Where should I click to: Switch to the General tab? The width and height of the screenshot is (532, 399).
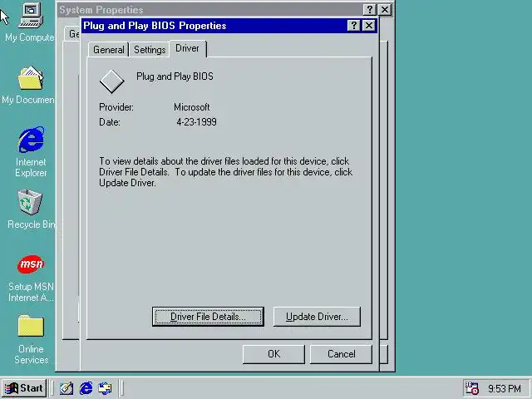click(109, 50)
